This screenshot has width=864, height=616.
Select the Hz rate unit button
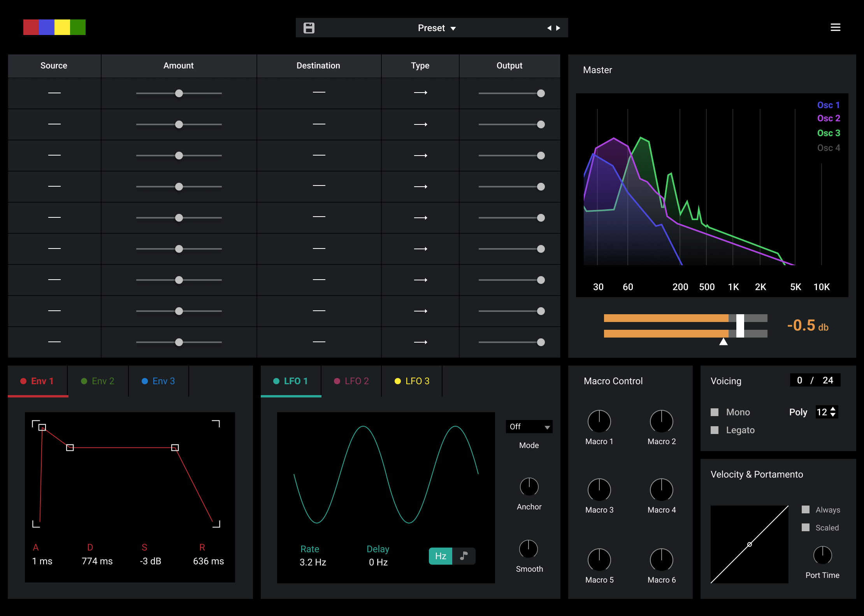[x=441, y=556]
